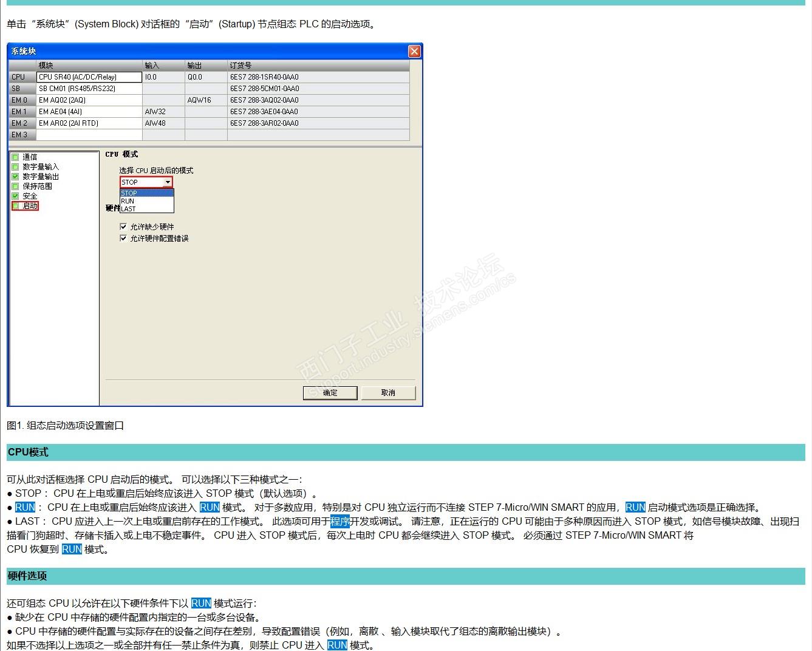Viewport: 812px width, 651px height.
Task: Toggle the 通信 checkbox in the tree
Action: coord(15,157)
